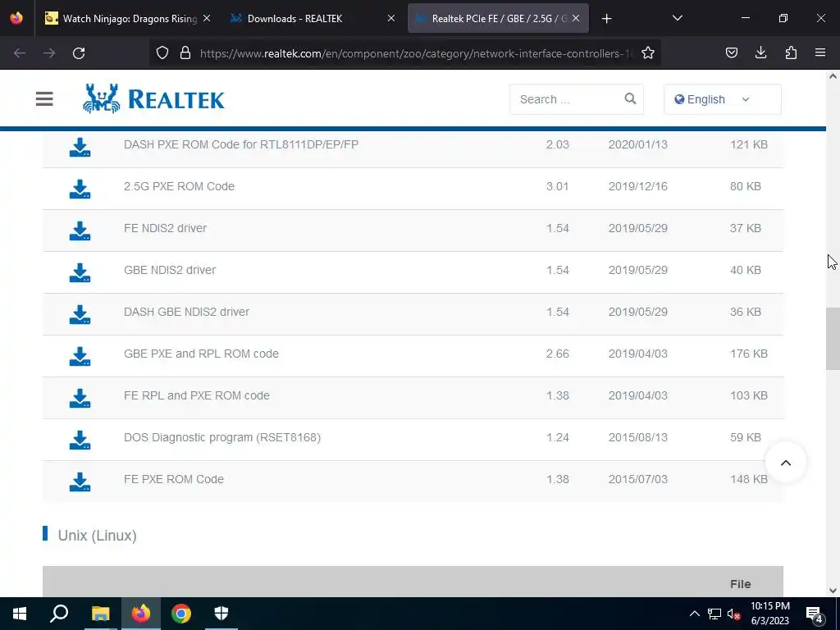
Task: Reload the current page
Action: [79, 53]
